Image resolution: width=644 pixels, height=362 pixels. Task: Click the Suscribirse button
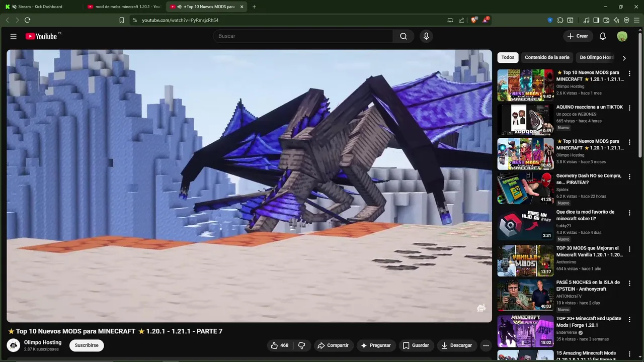87,345
